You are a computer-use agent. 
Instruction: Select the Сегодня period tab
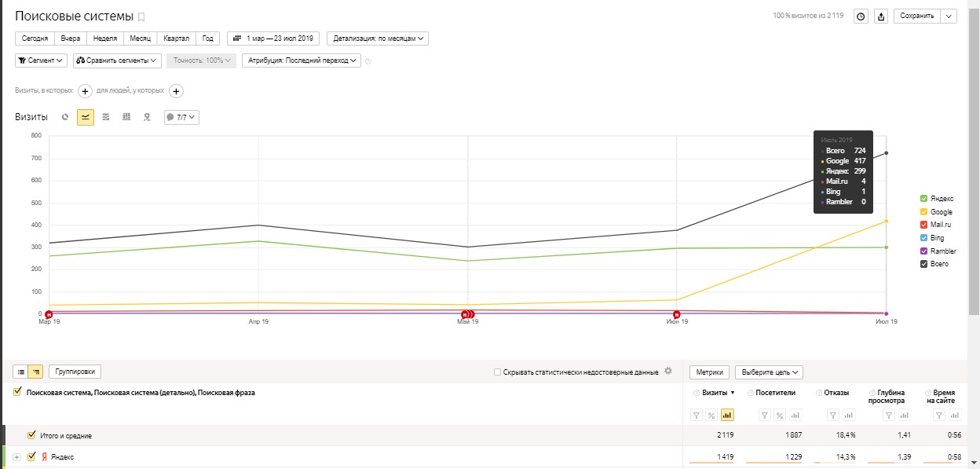(x=35, y=38)
